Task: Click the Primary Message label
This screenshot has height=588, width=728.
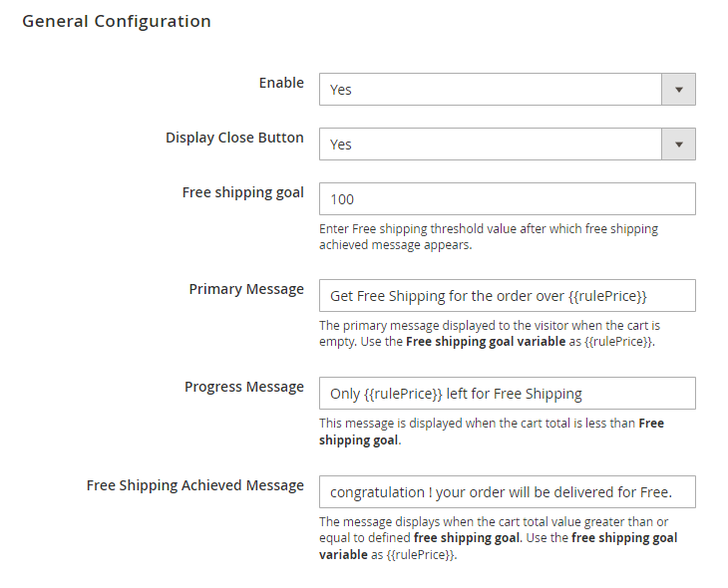Action: (x=246, y=289)
